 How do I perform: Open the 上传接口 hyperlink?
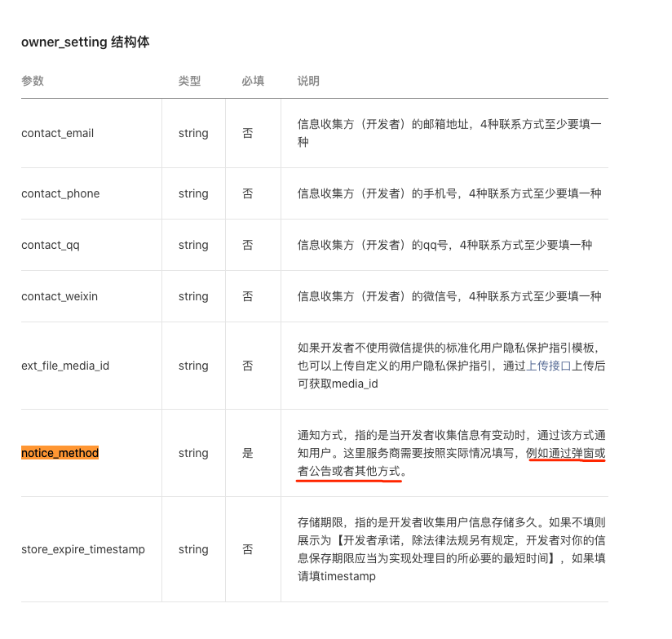pyautogui.click(x=548, y=366)
